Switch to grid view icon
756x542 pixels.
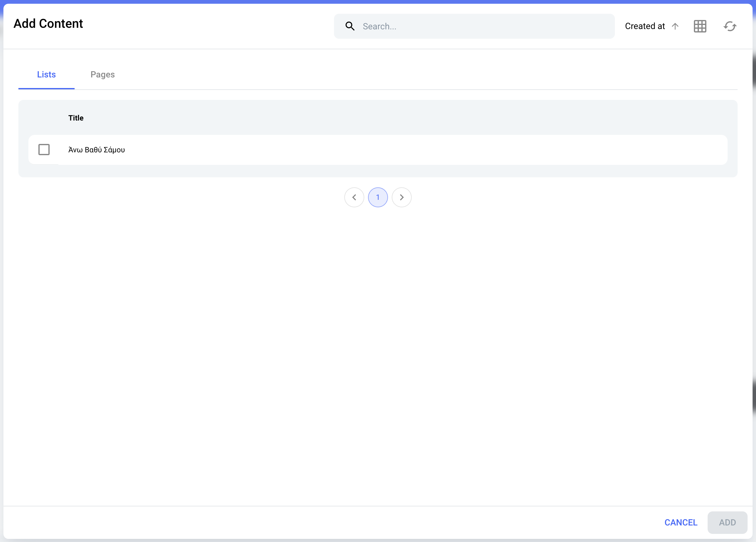pos(700,26)
